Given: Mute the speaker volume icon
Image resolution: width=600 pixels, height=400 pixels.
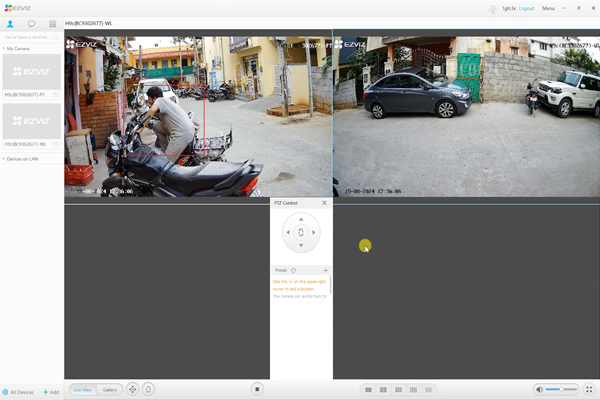Looking at the screenshot, I should click(x=539, y=389).
